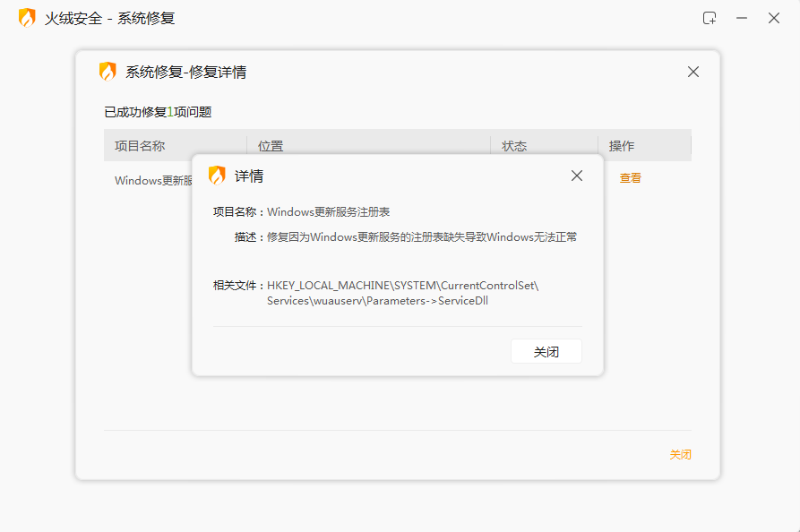Click the Services\wuauserv\Parameters->ServiceDll line
This screenshot has height=532, width=800.
tap(377, 301)
